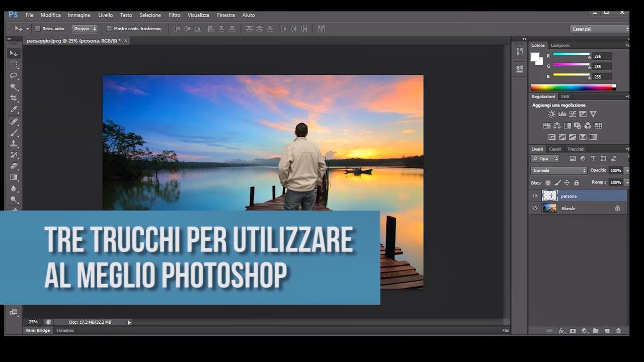Hide the Sfondo layer
644x362 pixels.
coord(535,208)
